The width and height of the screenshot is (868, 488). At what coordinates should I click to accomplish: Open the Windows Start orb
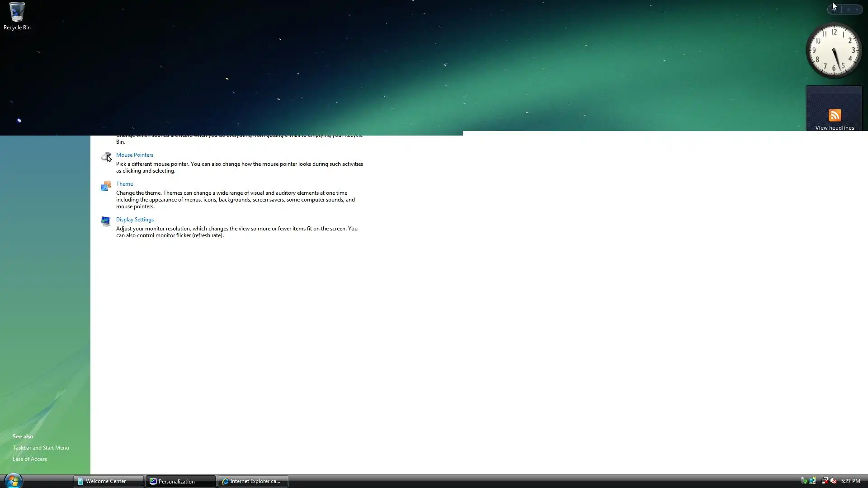point(13,480)
